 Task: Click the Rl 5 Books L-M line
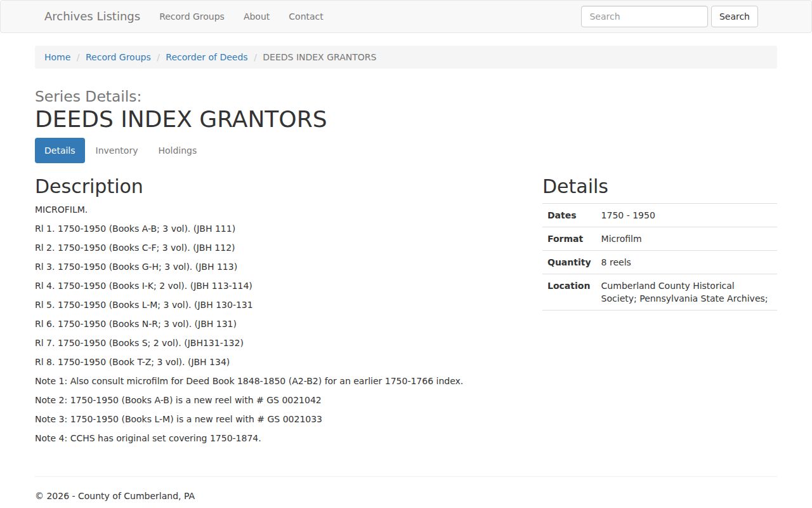point(144,305)
